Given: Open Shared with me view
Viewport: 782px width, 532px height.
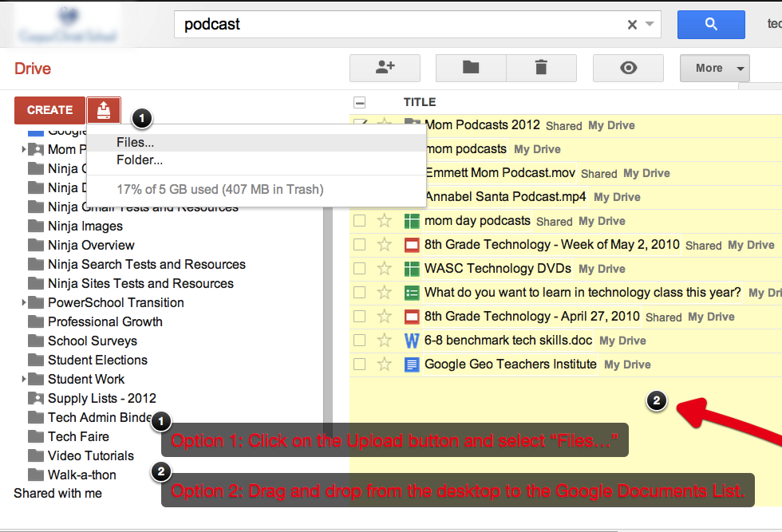Looking at the screenshot, I should 57,493.
